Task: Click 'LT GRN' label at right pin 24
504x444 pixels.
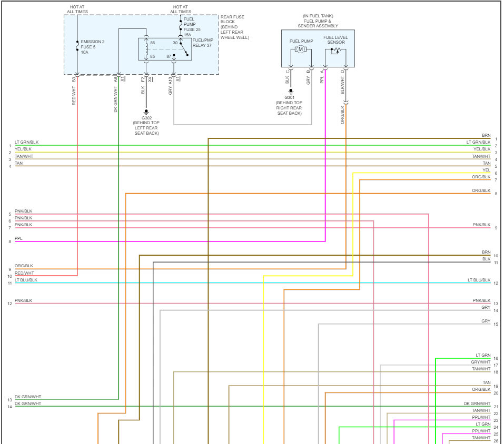Action: 483,424
